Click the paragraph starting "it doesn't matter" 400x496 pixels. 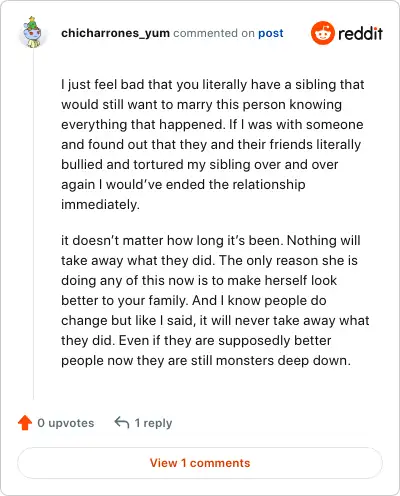[215, 300]
